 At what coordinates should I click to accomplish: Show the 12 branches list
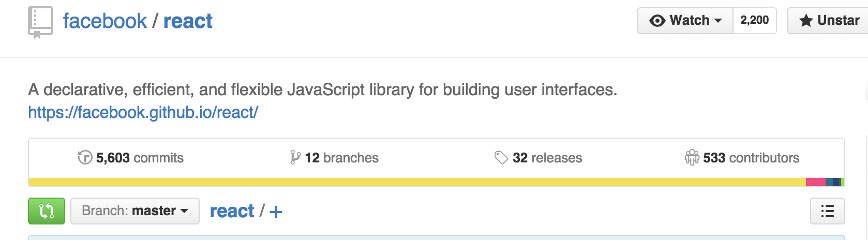(x=342, y=158)
